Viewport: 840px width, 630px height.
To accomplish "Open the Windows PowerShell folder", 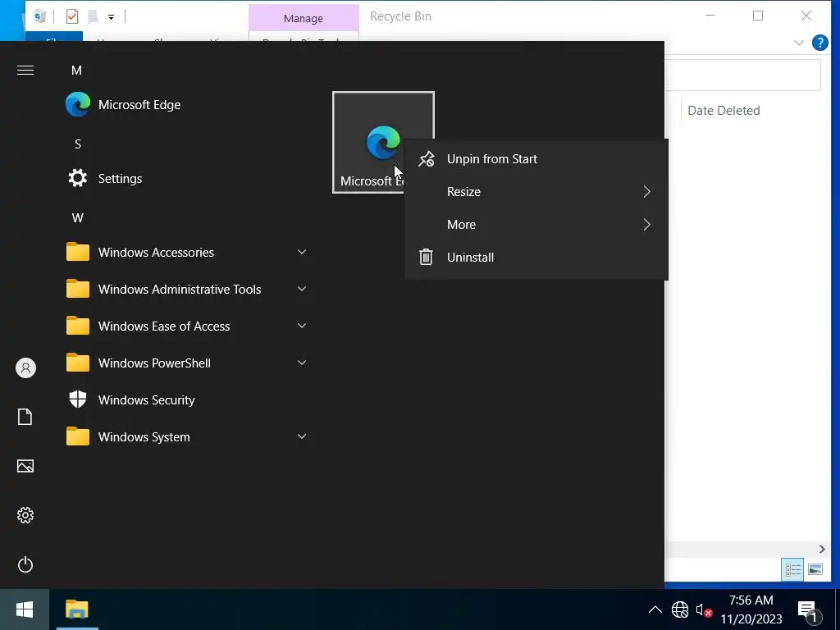I will click(x=185, y=363).
